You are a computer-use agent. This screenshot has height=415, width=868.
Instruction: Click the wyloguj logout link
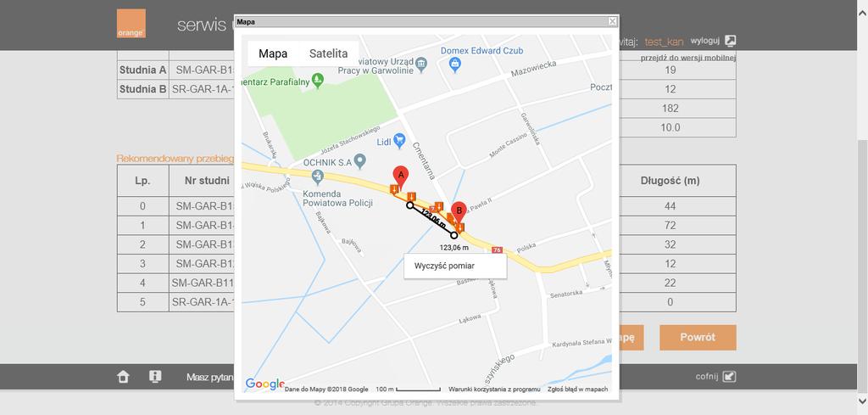coord(704,41)
